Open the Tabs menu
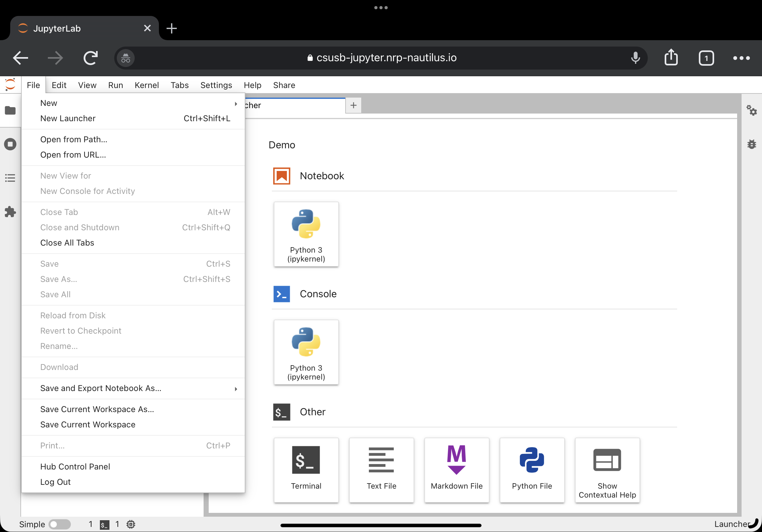 coord(180,85)
